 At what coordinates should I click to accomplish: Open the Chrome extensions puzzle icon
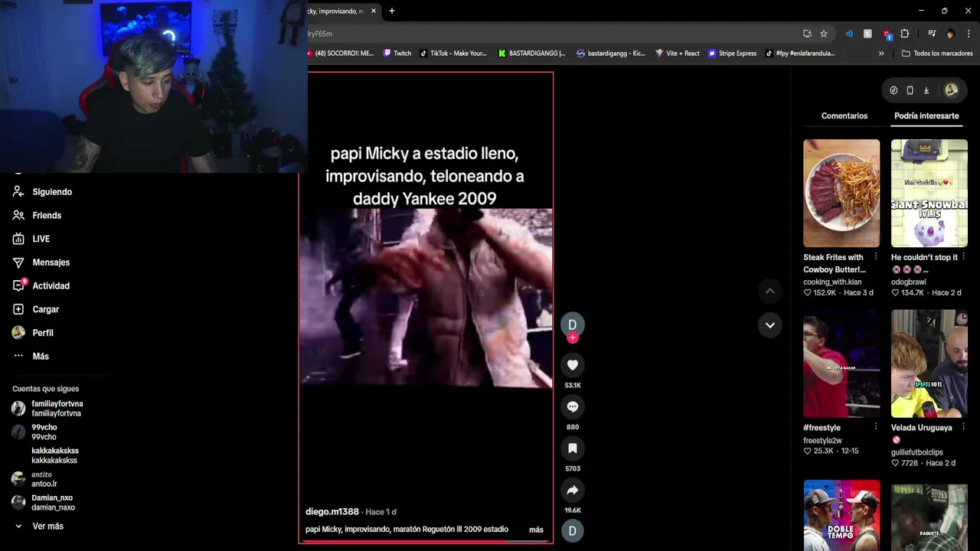904,34
